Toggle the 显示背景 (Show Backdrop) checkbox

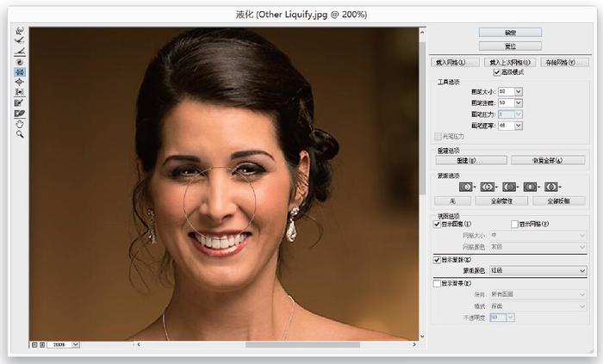click(437, 282)
